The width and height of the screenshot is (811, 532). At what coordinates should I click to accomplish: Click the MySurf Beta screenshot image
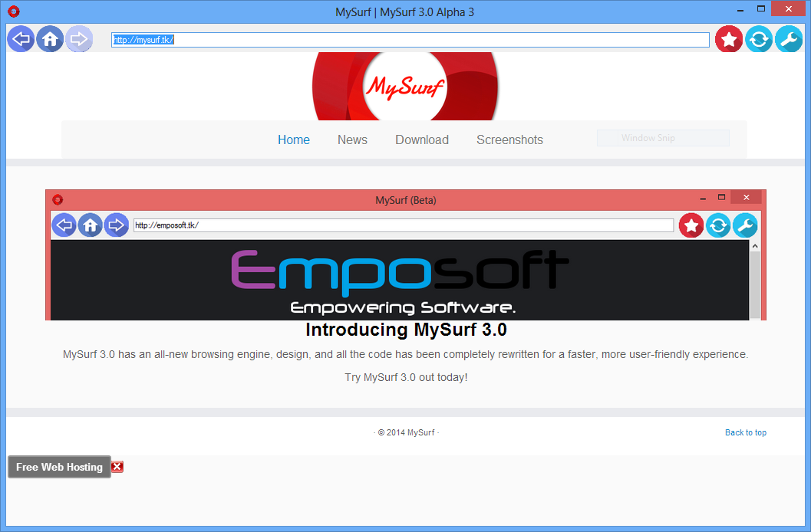(x=405, y=255)
